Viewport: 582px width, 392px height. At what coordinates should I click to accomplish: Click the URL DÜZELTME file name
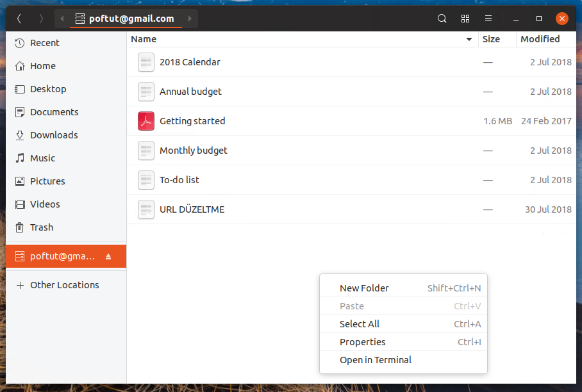coord(192,209)
